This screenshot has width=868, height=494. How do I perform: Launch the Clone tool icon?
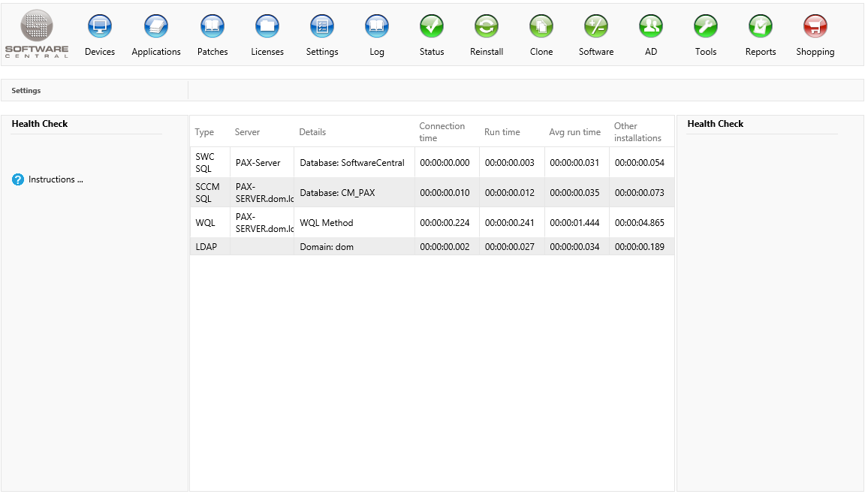click(x=541, y=27)
